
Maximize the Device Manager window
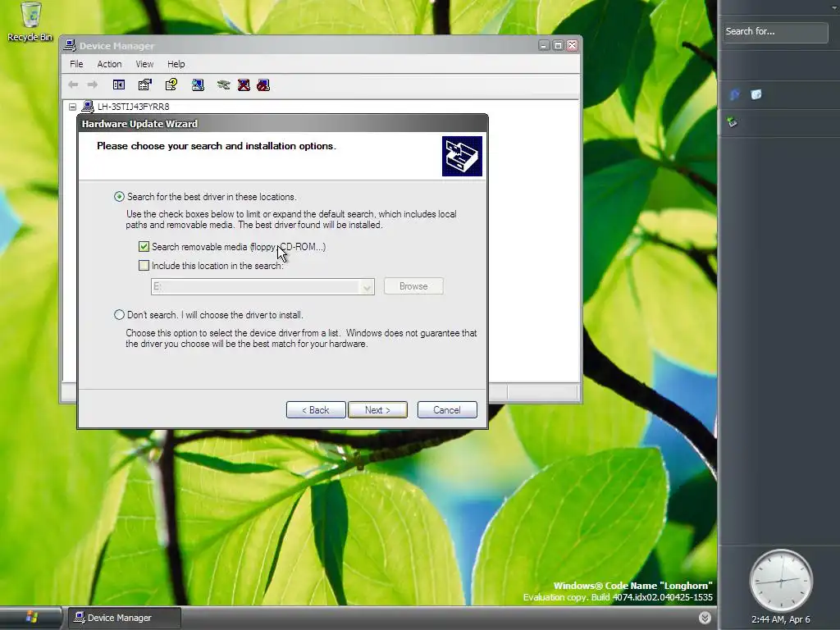coord(558,46)
